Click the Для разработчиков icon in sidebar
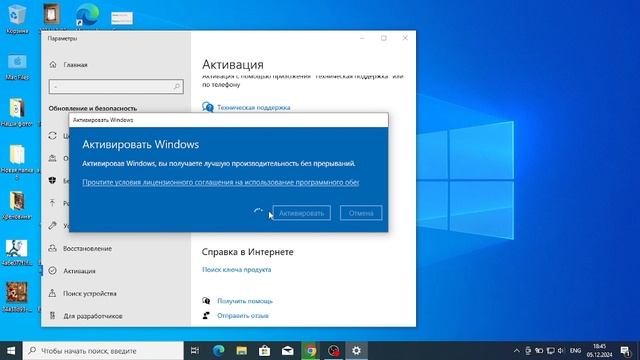Screen dimensions: 640x360 pos(52,316)
